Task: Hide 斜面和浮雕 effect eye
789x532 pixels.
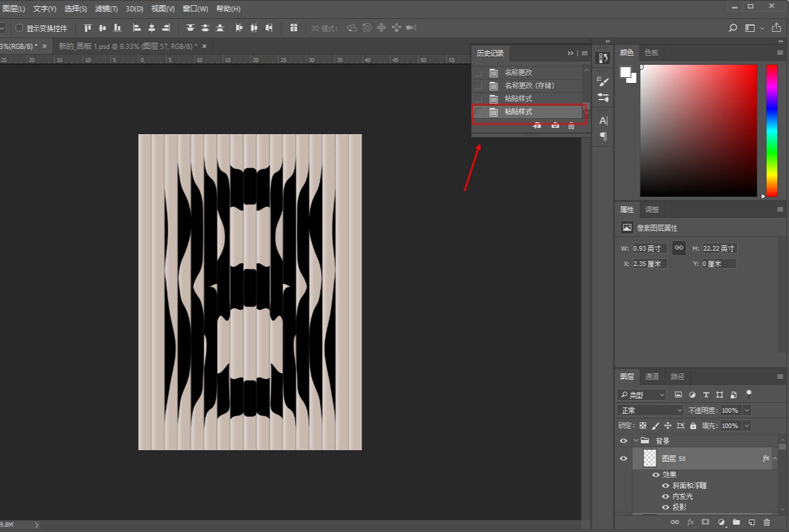Action: [x=665, y=485]
